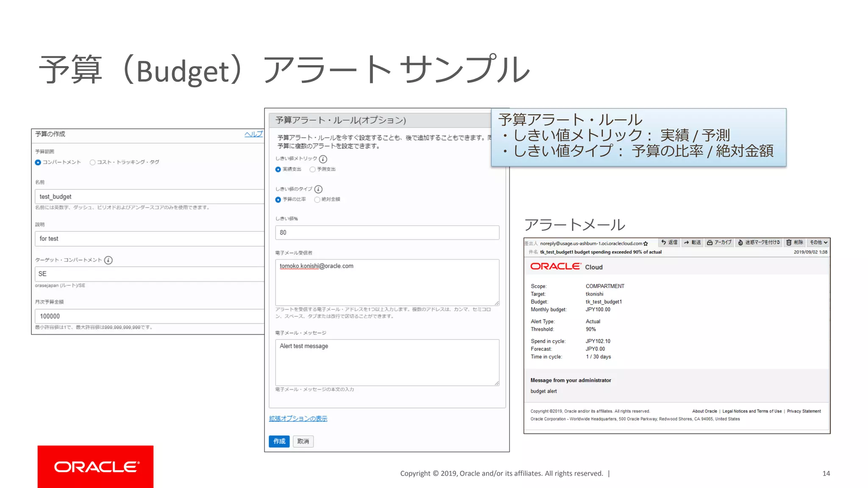Mark as junk with 迷惑マークを付ける

pos(759,242)
